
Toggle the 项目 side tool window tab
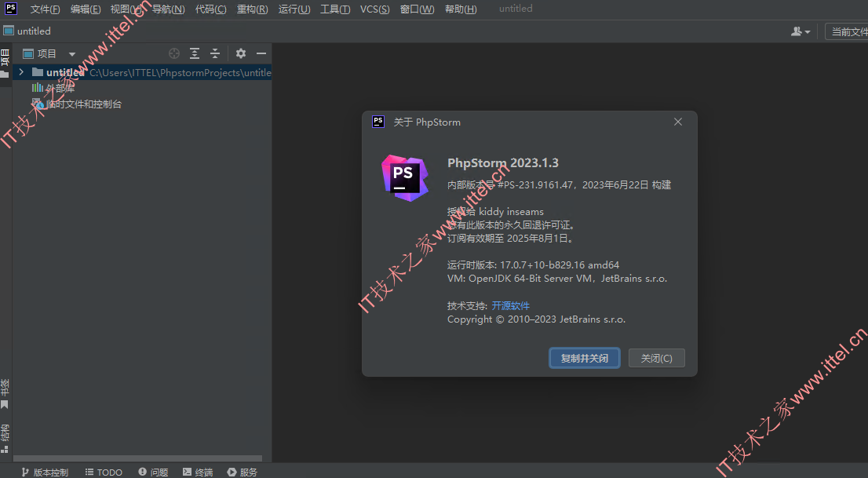(5, 64)
